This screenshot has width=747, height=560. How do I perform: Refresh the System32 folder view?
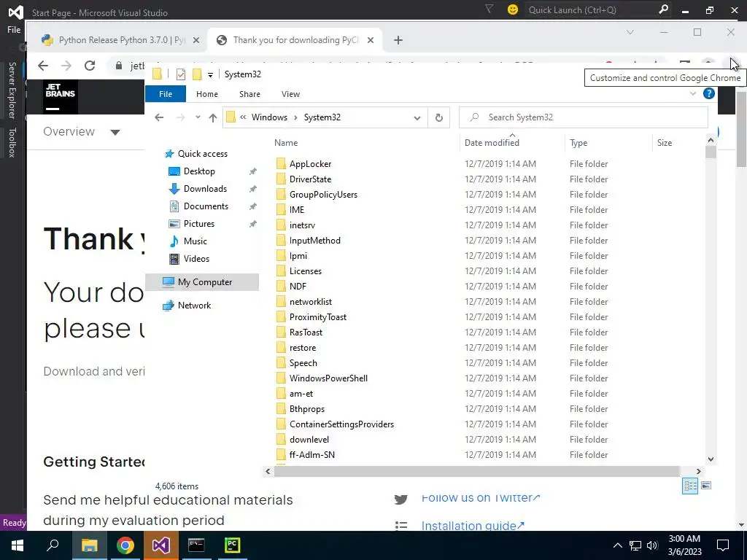click(x=438, y=117)
